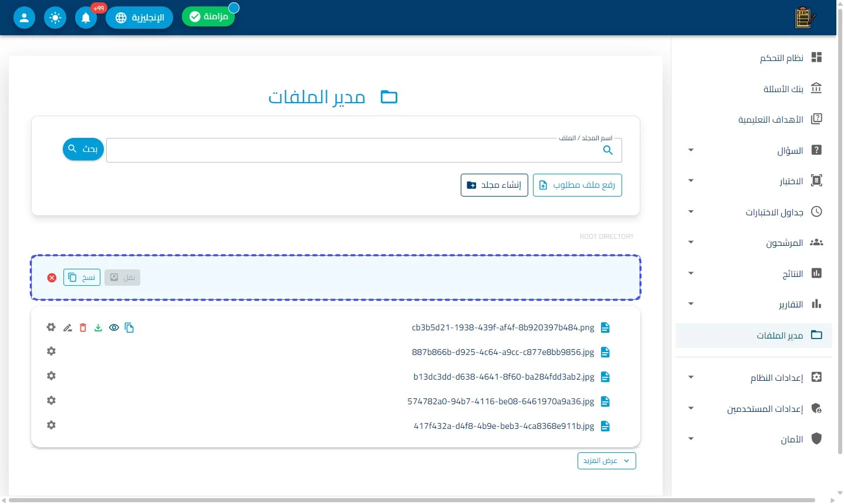The height and width of the screenshot is (504, 844).
Task: Click the النتائج chart icon
Action: click(x=816, y=273)
